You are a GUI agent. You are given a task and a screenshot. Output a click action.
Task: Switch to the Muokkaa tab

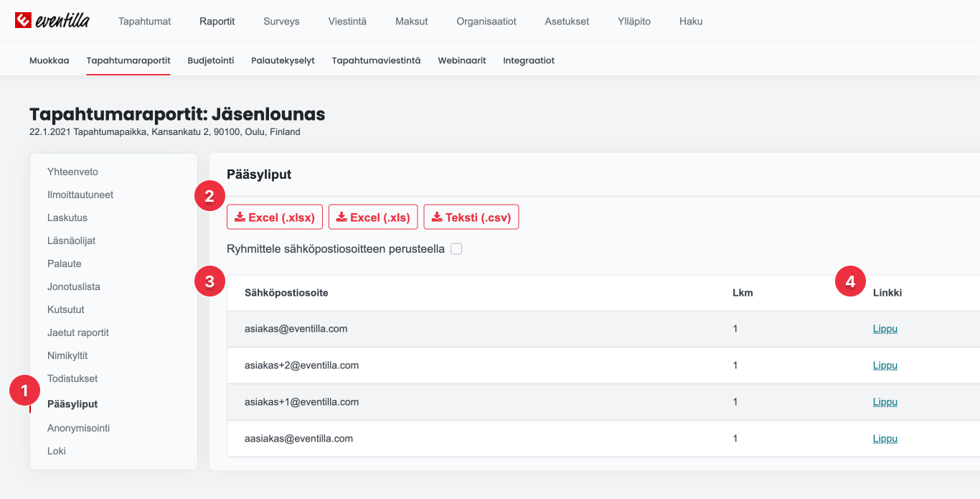(50, 60)
